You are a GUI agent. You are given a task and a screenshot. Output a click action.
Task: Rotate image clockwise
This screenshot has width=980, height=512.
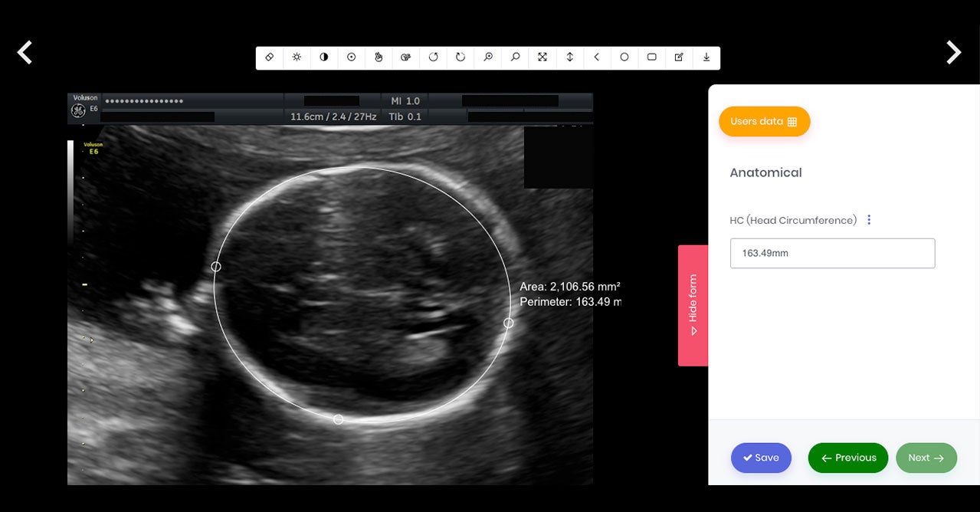(461, 57)
